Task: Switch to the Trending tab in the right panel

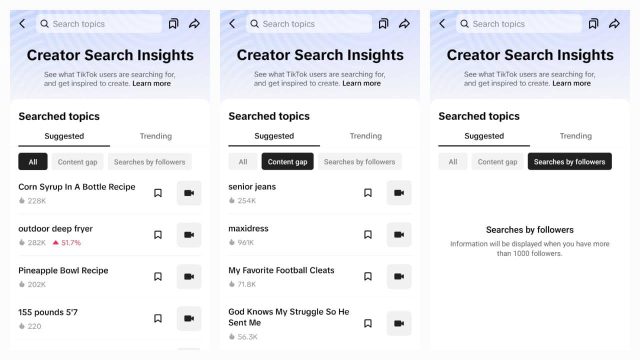Action: (576, 136)
